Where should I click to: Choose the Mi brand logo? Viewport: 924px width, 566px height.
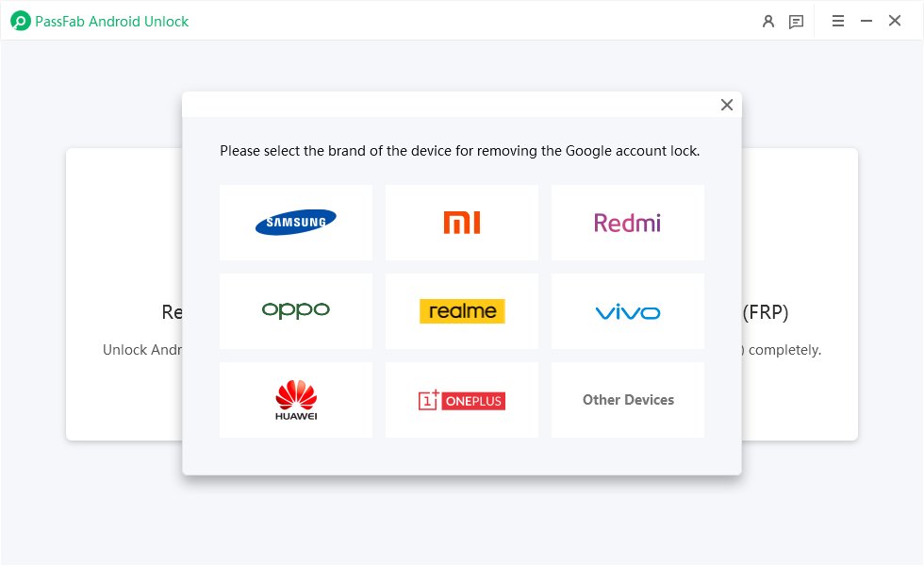[461, 222]
